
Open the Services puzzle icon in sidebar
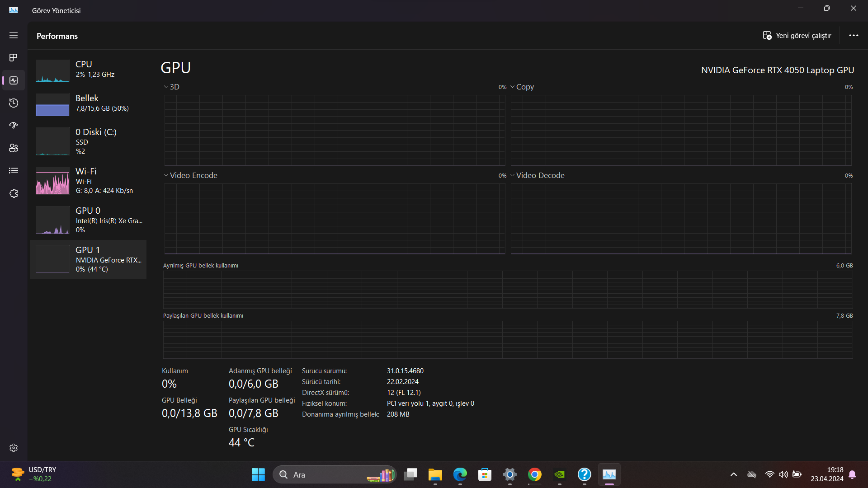point(14,193)
